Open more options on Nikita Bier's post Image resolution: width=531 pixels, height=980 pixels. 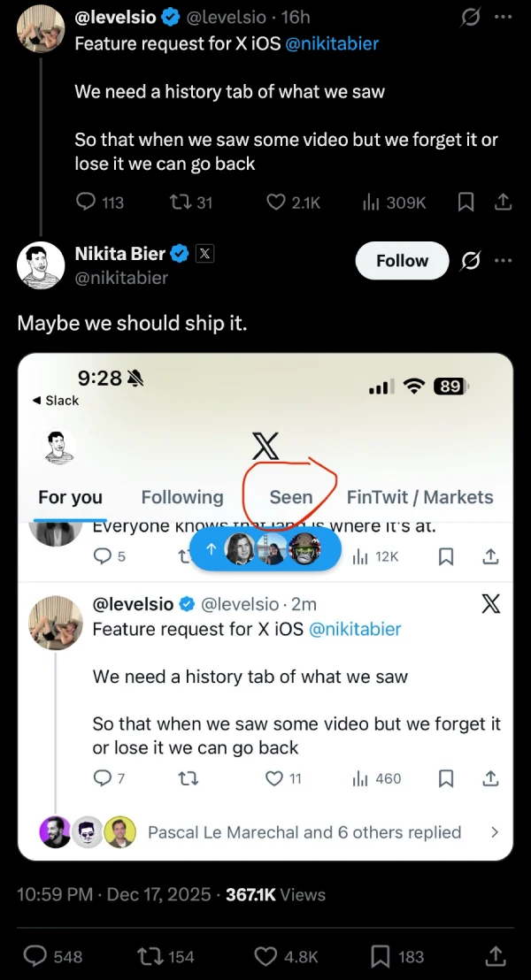504,261
